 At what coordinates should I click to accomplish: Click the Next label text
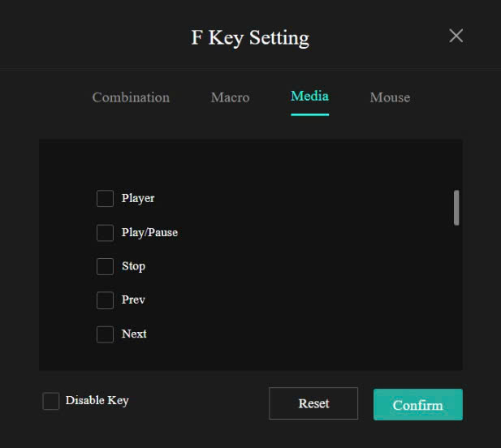point(134,334)
